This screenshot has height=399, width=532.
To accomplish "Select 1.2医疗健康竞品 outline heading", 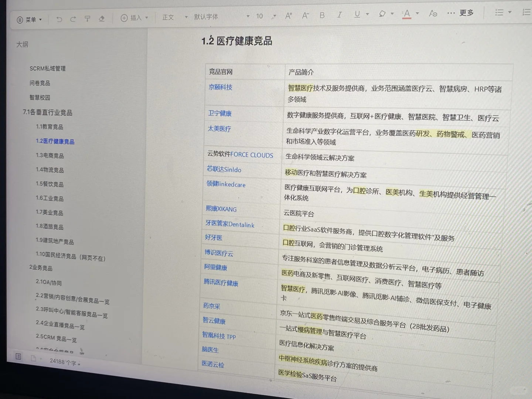I will [55, 141].
